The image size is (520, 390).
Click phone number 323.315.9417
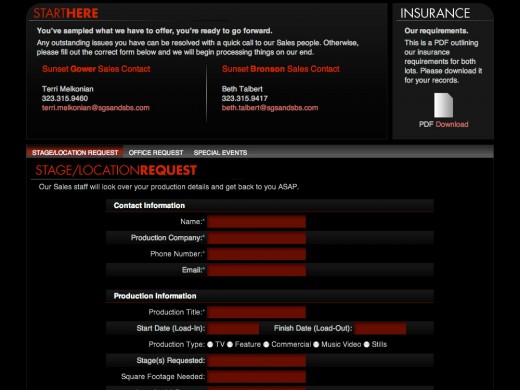tap(245, 98)
